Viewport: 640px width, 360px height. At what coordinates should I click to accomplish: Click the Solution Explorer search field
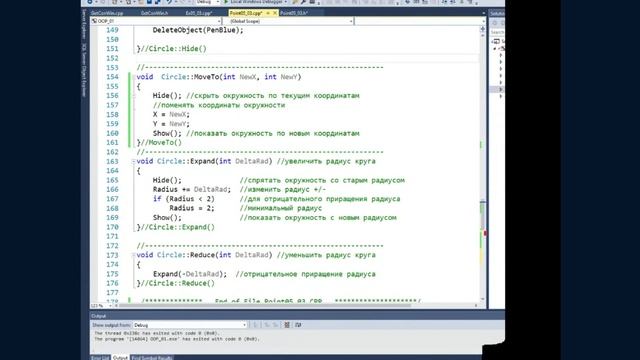click(497, 32)
